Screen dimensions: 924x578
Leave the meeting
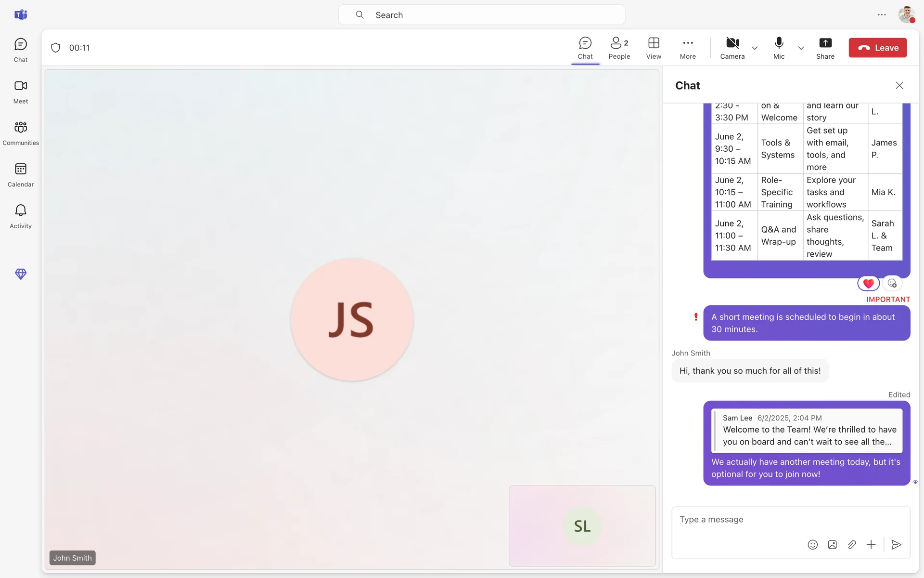tap(877, 48)
